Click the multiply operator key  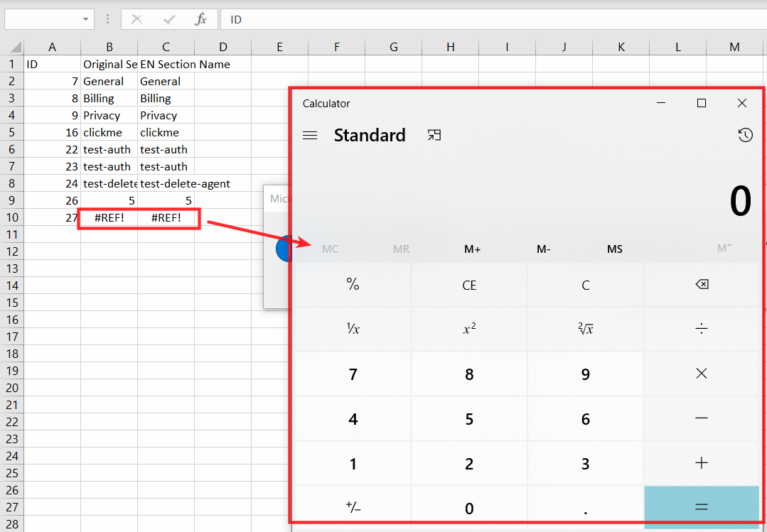pos(702,374)
